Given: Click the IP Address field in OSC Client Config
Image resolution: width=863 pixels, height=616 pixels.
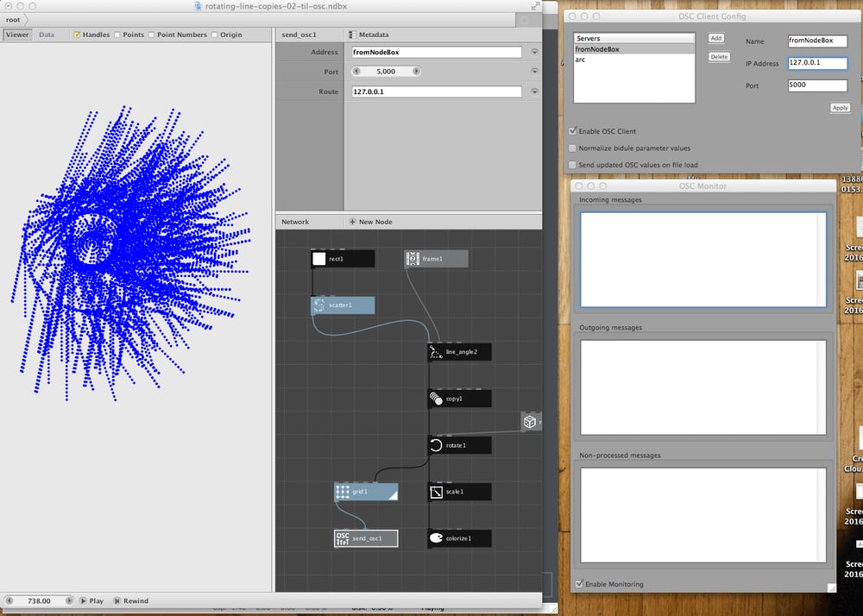Looking at the screenshot, I should click(817, 63).
